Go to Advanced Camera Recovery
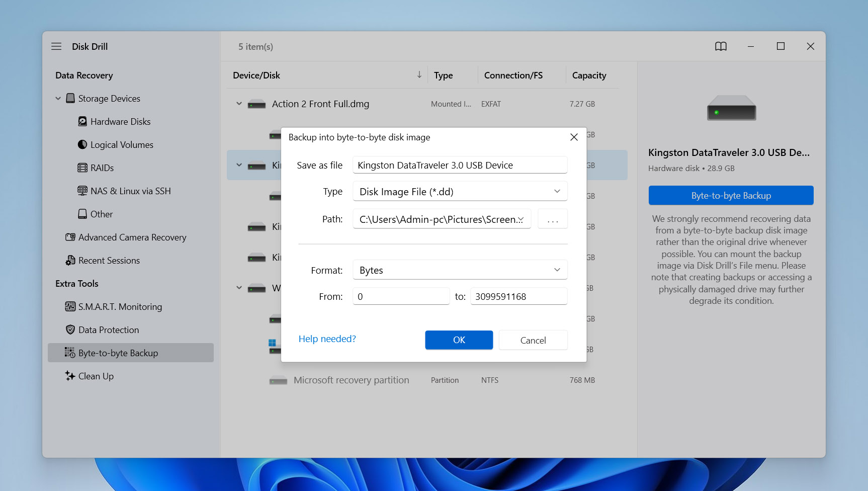This screenshot has height=491, width=868. pyautogui.click(x=132, y=237)
